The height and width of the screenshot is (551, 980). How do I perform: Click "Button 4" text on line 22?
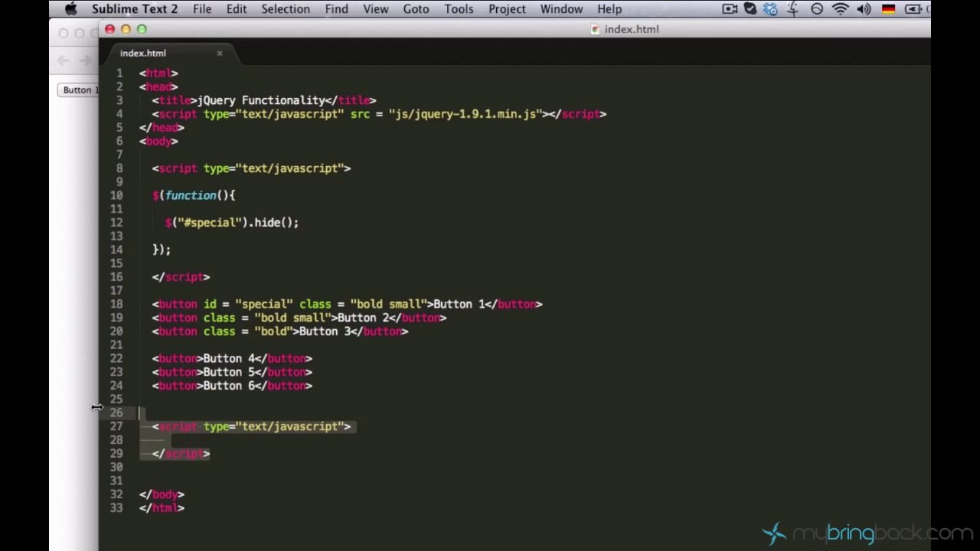point(229,358)
